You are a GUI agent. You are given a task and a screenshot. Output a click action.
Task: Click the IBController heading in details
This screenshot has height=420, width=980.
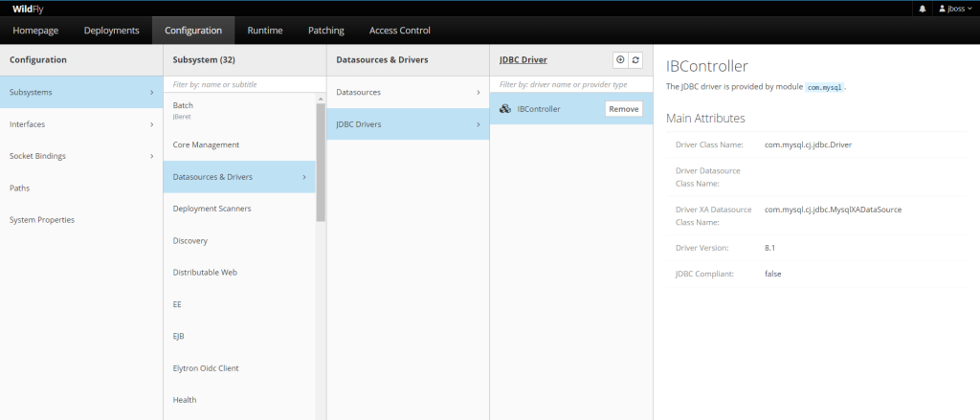707,66
